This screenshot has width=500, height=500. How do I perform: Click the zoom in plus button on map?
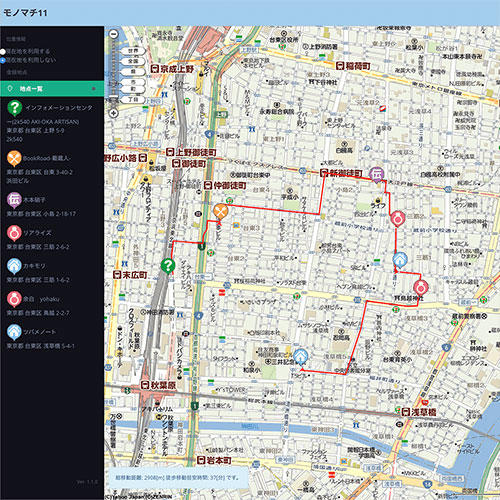(x=114, y=113)
